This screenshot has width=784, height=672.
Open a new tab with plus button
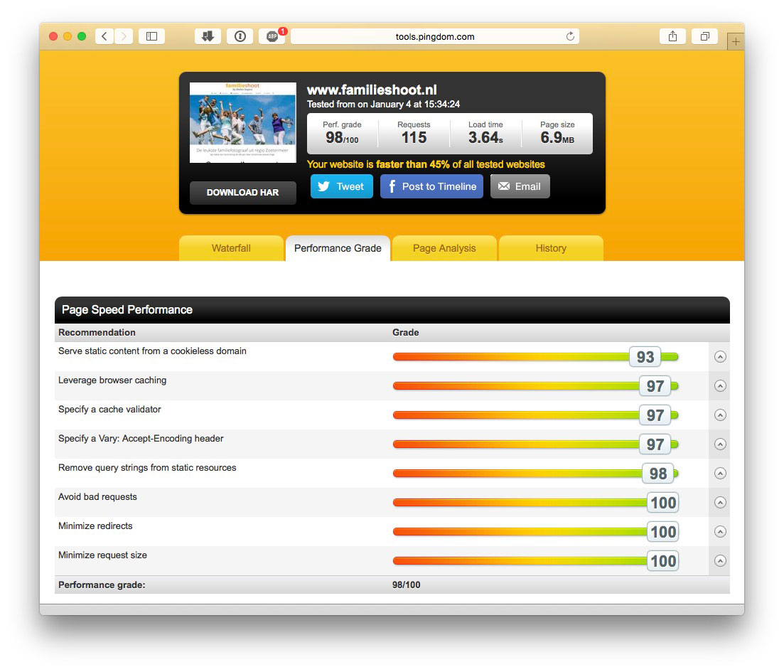[x=736, y=41]
